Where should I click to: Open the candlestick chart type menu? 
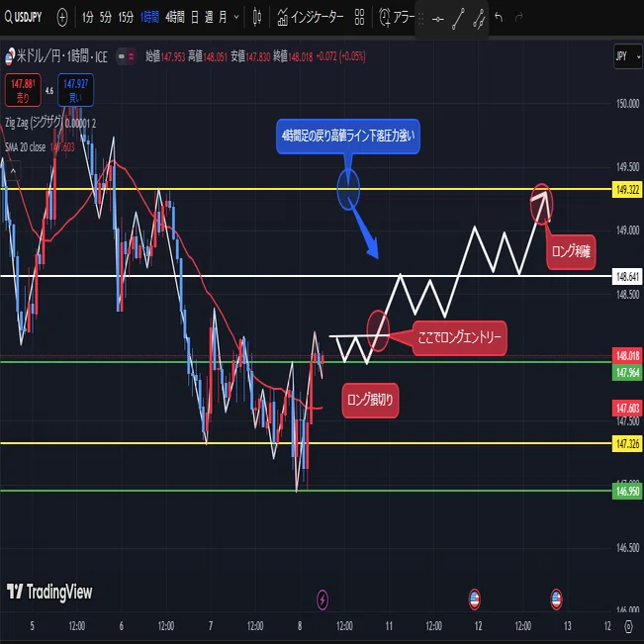(x=257, y=17)
